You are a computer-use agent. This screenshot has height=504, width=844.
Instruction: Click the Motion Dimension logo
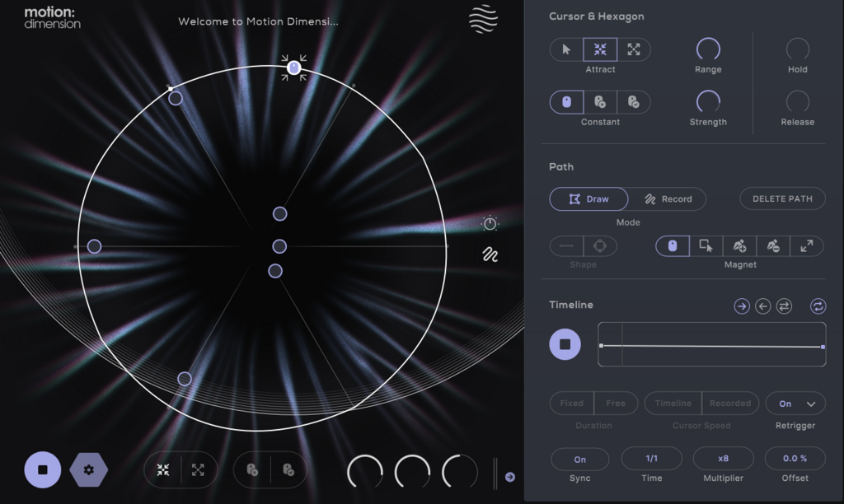click(52, 17)
